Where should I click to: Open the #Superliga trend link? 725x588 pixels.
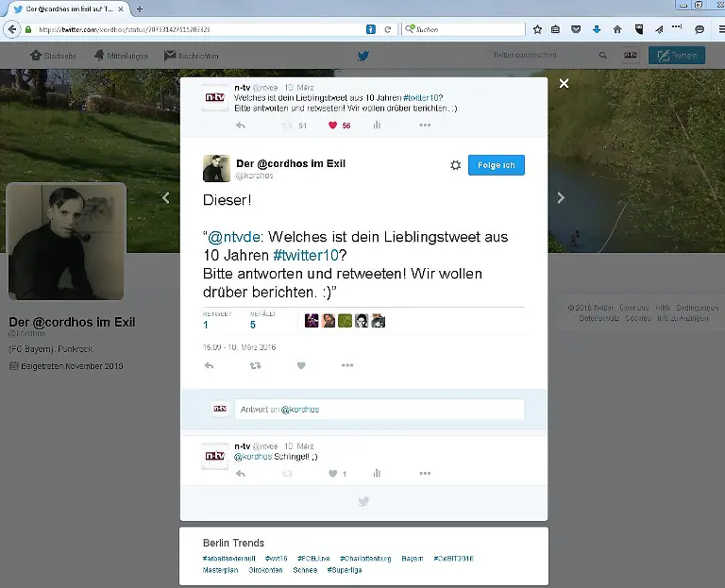[345, 570]
